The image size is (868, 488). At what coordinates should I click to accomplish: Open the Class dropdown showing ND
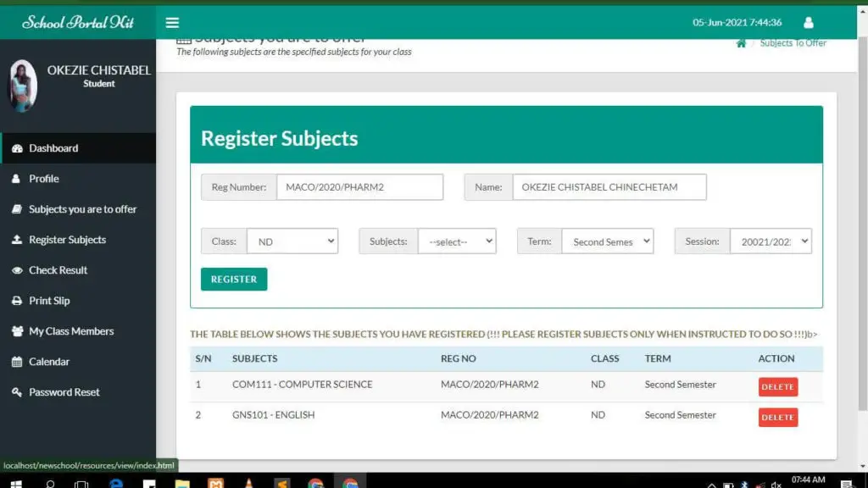[x=292, y=241]
